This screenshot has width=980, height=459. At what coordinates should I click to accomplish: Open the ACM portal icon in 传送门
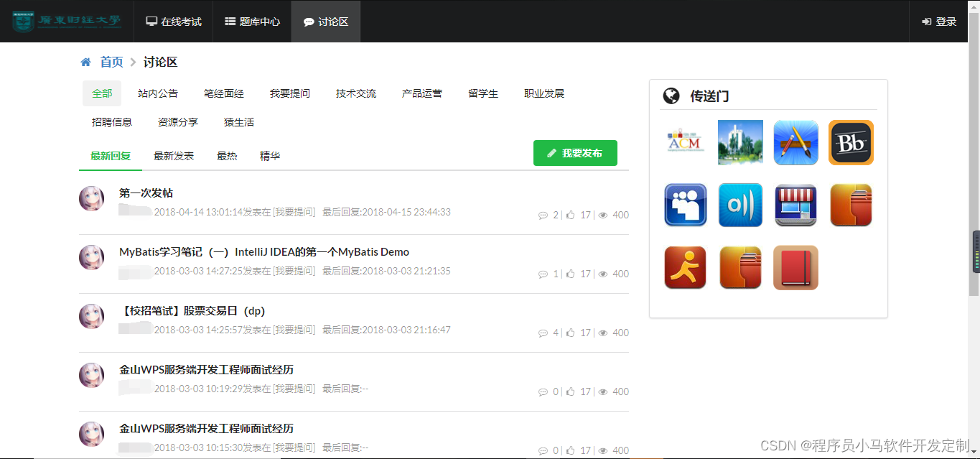pyautogui.click(x=685, y=142)
